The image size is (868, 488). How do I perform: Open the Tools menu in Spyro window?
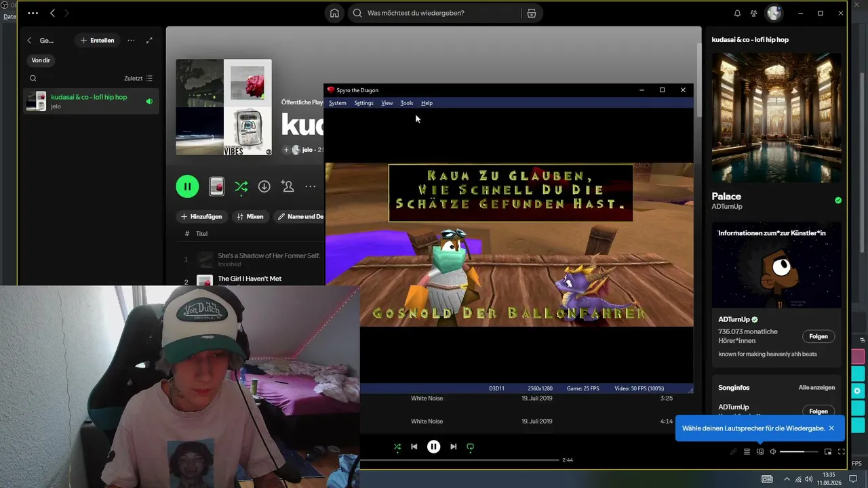(x=407, y=103)
